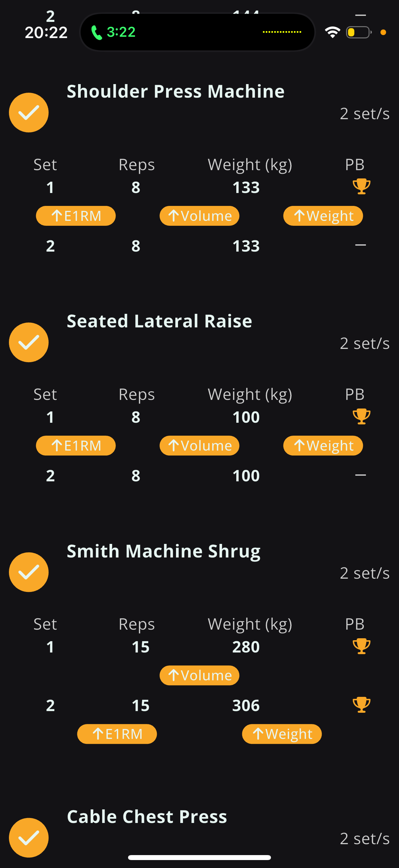Tap the Weight badge under Smith Machine Shrug
399x868 pixels.
[282, 734]
